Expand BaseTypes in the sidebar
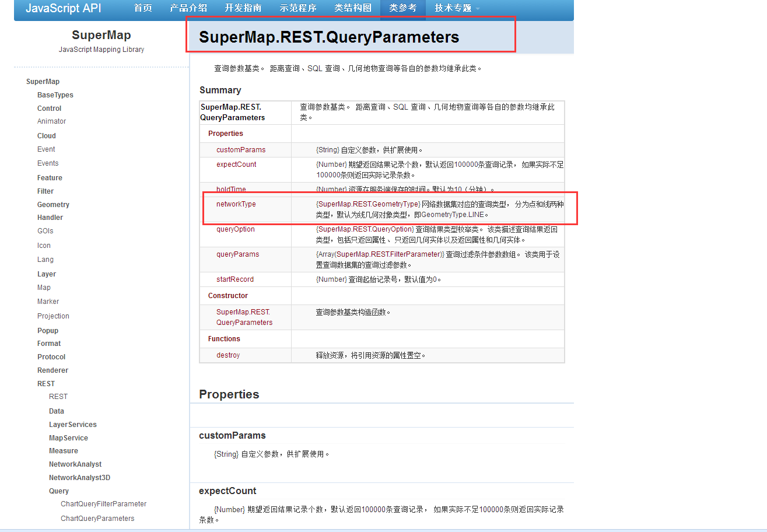767x532 pixels. (x=55, y=95)
